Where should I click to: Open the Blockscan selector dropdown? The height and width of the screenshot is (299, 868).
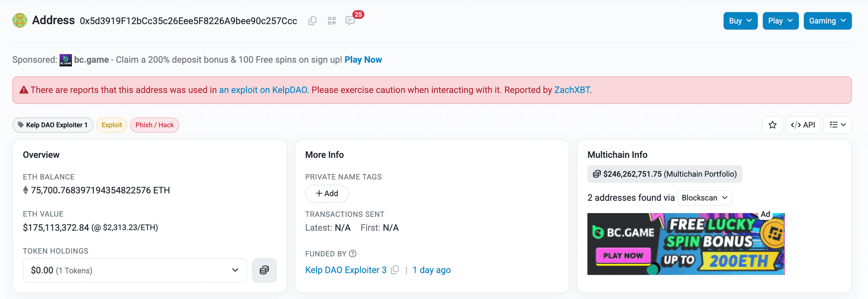coord(704,198)
